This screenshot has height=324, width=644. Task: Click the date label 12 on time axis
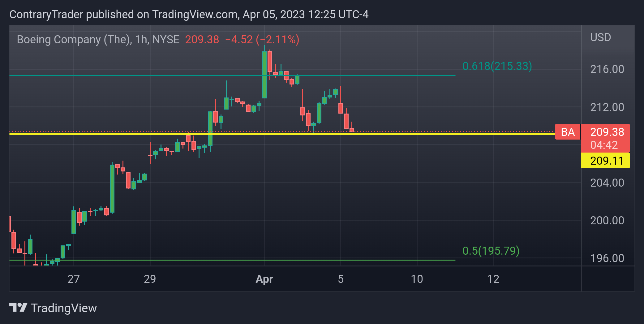pyautogui.click(x=493, y=279)
